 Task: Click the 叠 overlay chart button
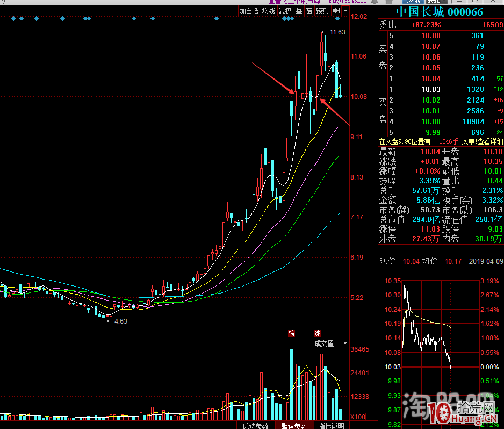coord(299,11)
